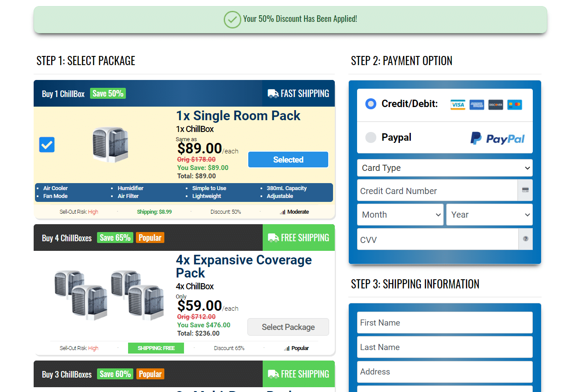Click the Free Shipping truck icon in Buy 3 header
566x392 pixels.
tap(274, 374)
